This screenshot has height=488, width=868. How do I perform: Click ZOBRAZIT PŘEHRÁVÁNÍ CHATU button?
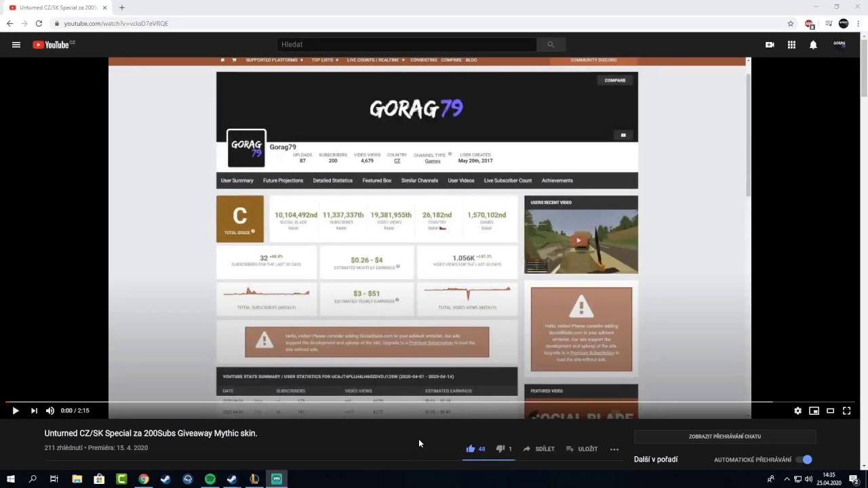point(725,436)
